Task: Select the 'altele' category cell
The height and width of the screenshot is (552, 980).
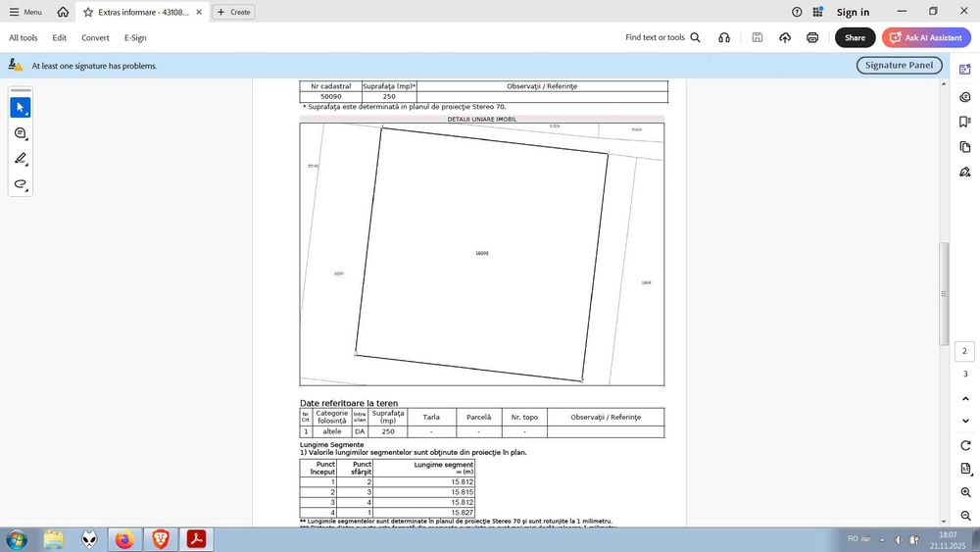Action: click(x=332, y=431)
